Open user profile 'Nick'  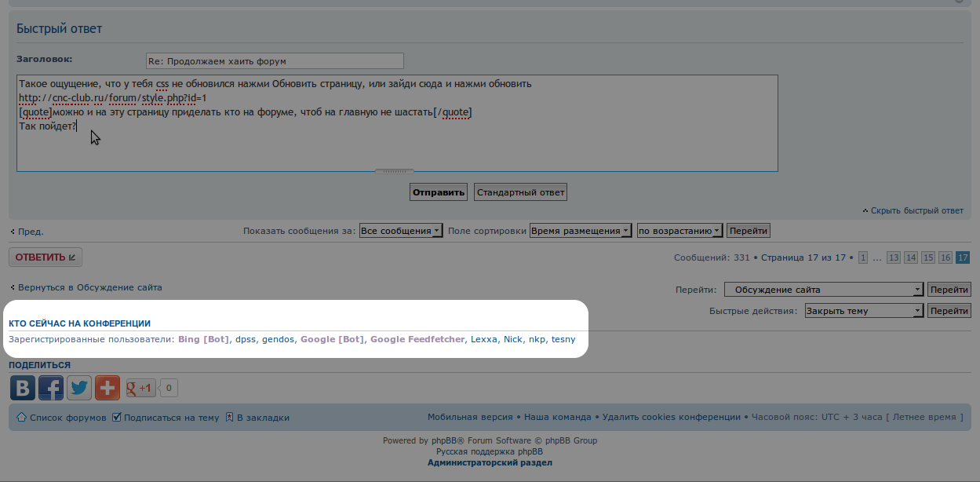point(512,340)
